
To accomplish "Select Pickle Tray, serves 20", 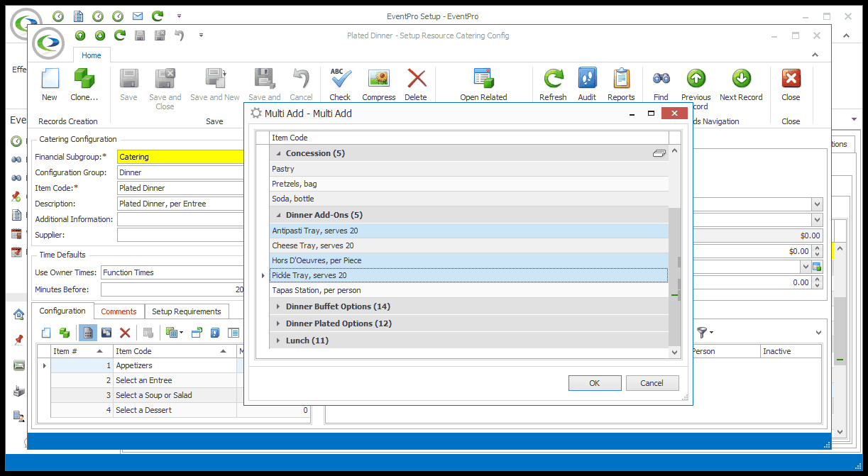I will [469, 275].
